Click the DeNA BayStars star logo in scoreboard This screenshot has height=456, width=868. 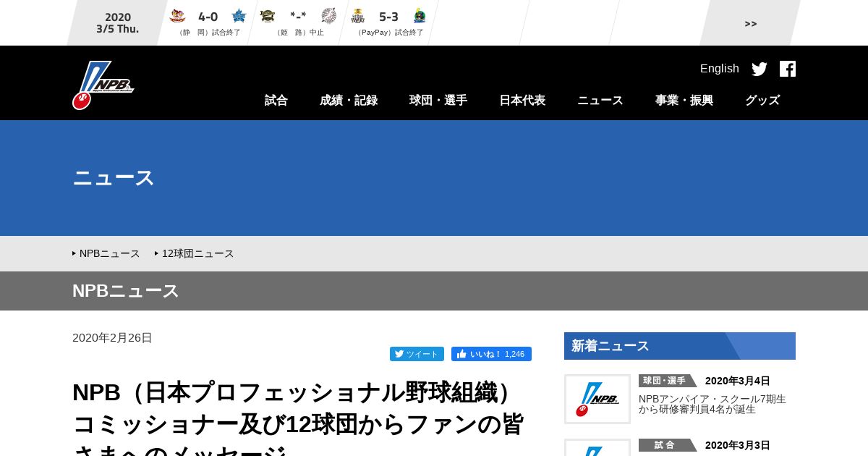239,16
